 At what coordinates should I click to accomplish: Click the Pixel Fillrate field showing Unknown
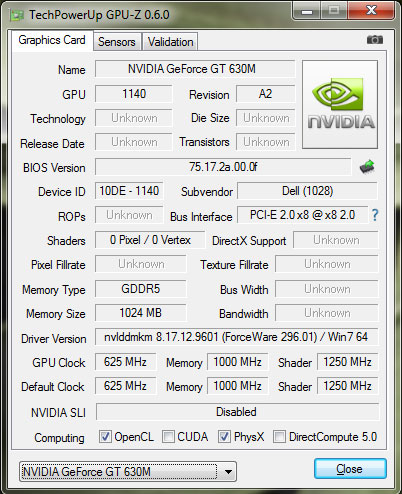pos(141,264)
